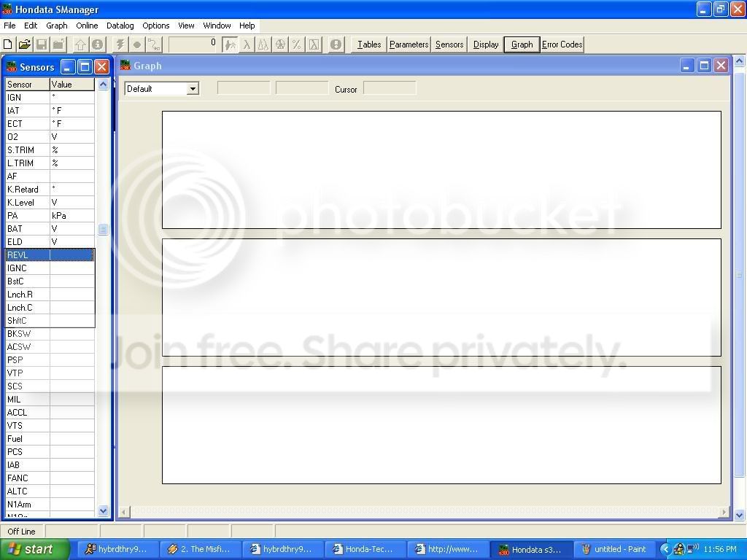Toggle the Tables window button
This screenshot has width=747, height=560.
tap(368, 44)
